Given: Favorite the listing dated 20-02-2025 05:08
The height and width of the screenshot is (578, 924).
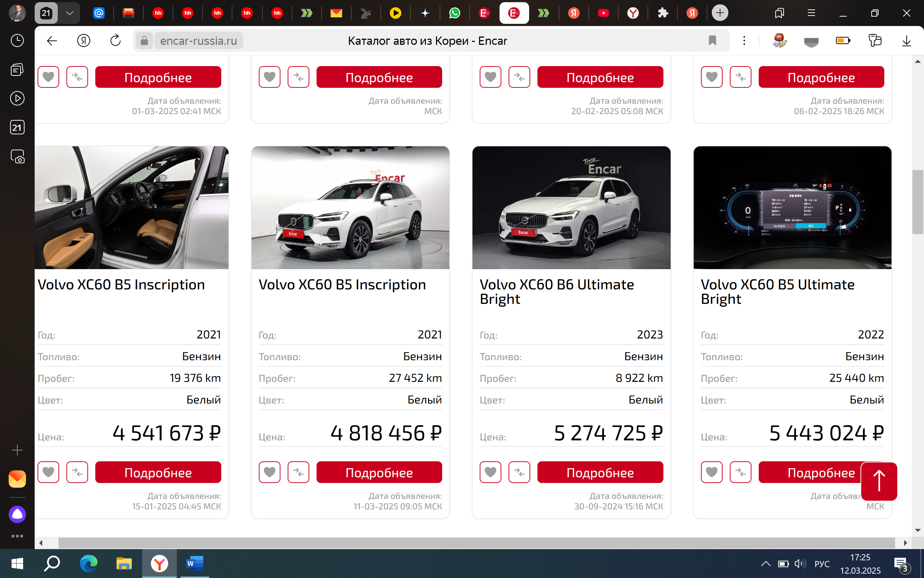Looking at the screenshot, I should click(x=490, y=77).
